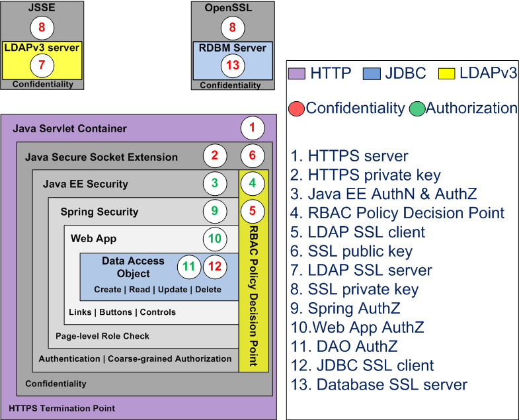The height and width of the screenshot is (420, 519).
Task: Click legend item "4. RBAC Policy Decision Point"
Action: point(397,213)
